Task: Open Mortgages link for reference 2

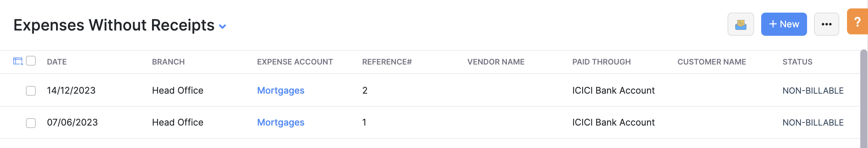Action: pos(281,90)
